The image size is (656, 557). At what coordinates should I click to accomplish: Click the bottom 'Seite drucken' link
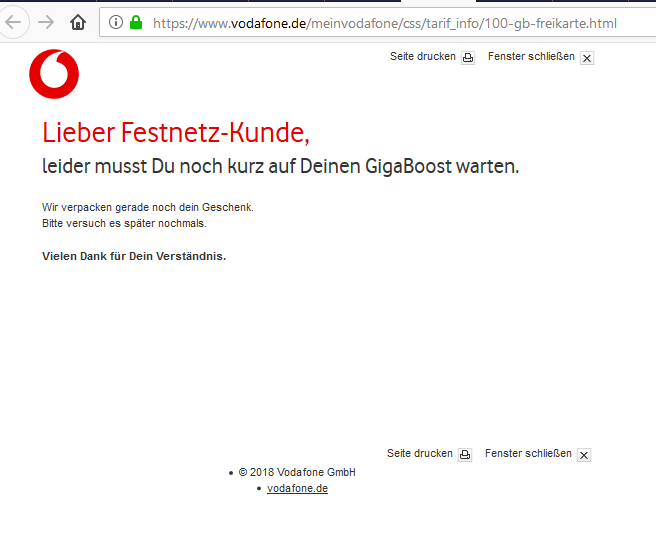pyautogui.click(x=420, y=453)
